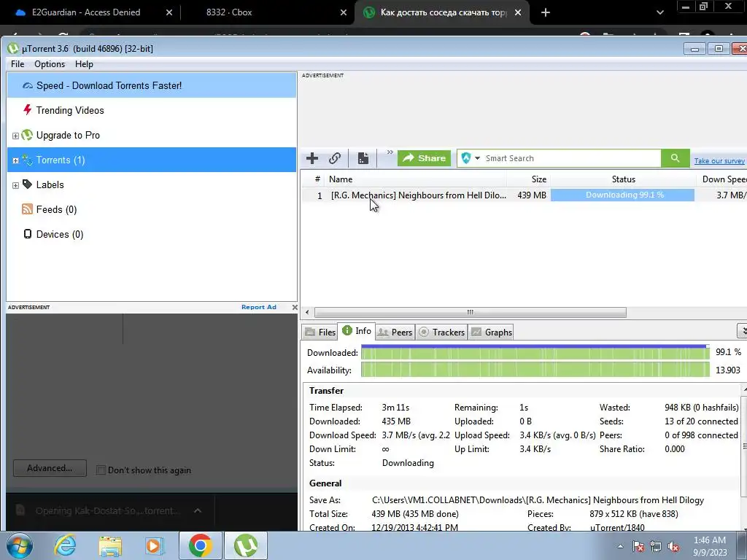Screen dimensions: 747x560
Task: Click the Feeds RSS icon
Action: tap(27, 209)
